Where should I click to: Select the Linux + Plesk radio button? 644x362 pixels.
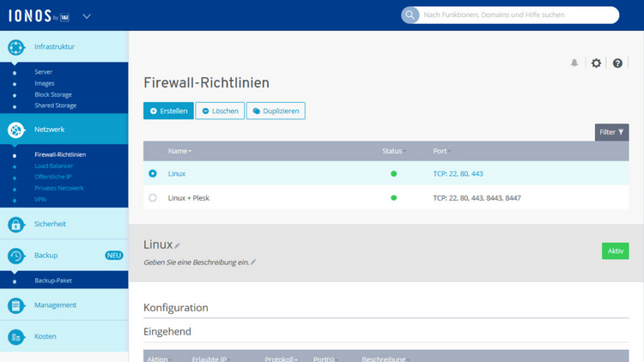point(153,197)
